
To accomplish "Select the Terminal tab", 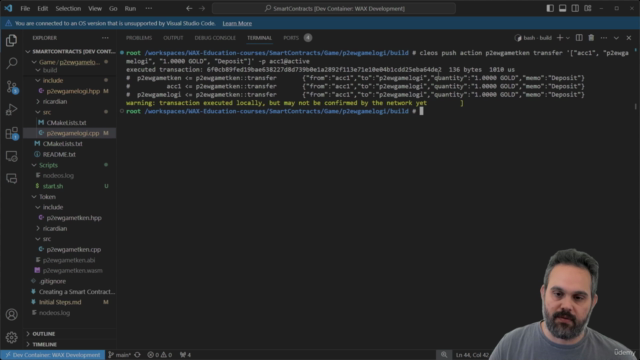I will point(259,38).
